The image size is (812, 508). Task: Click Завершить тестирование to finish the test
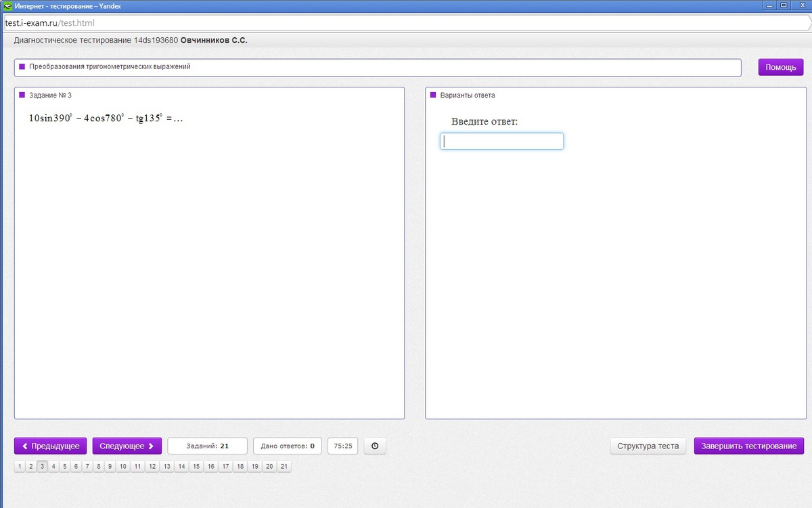coord(749,446)
